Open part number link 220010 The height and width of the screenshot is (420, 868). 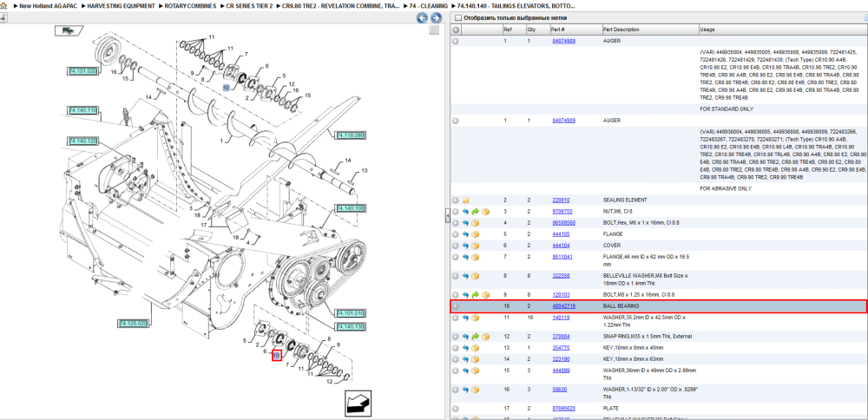562,200
